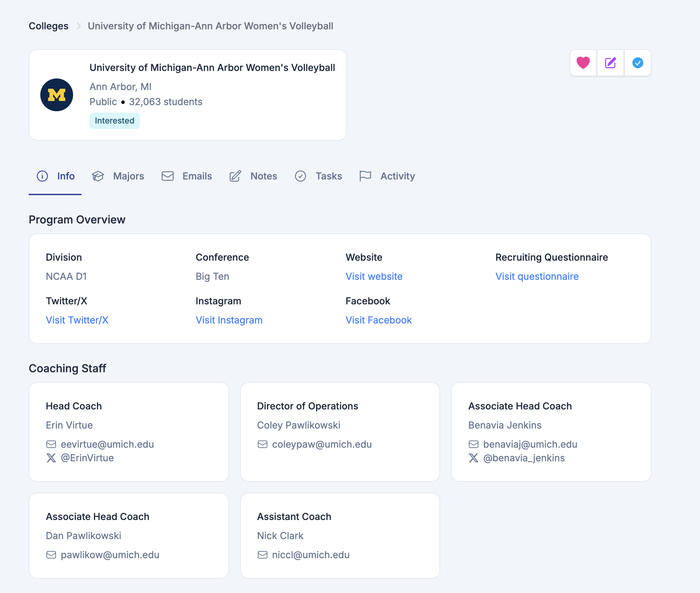Click the NCAA D1 division value
Screen dimensions: 700x593
click(66, 276)
